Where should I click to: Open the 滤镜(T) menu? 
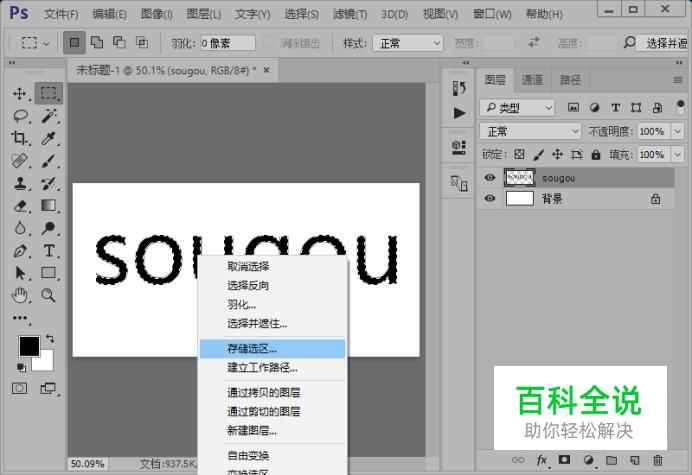[x=350, y=14]
